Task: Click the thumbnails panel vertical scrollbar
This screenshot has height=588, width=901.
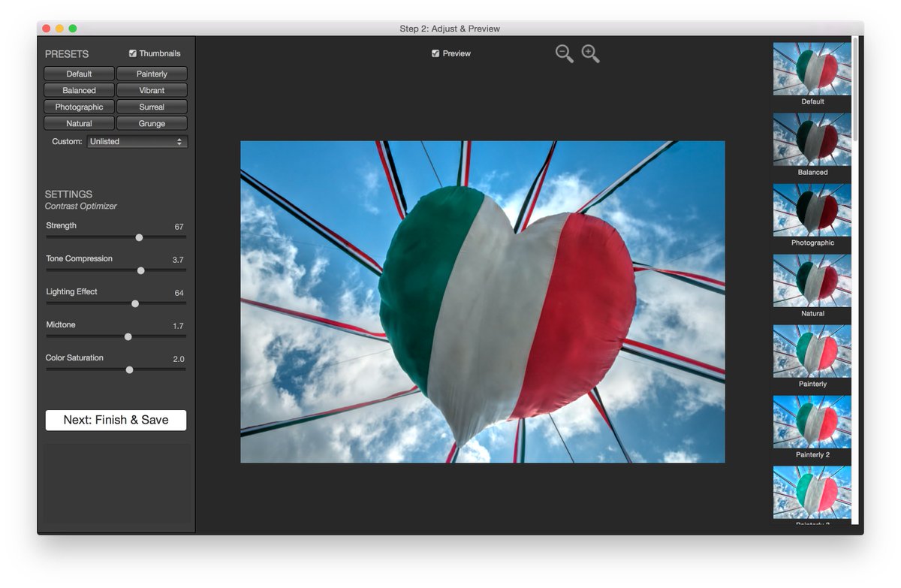Action: (855, 89)
